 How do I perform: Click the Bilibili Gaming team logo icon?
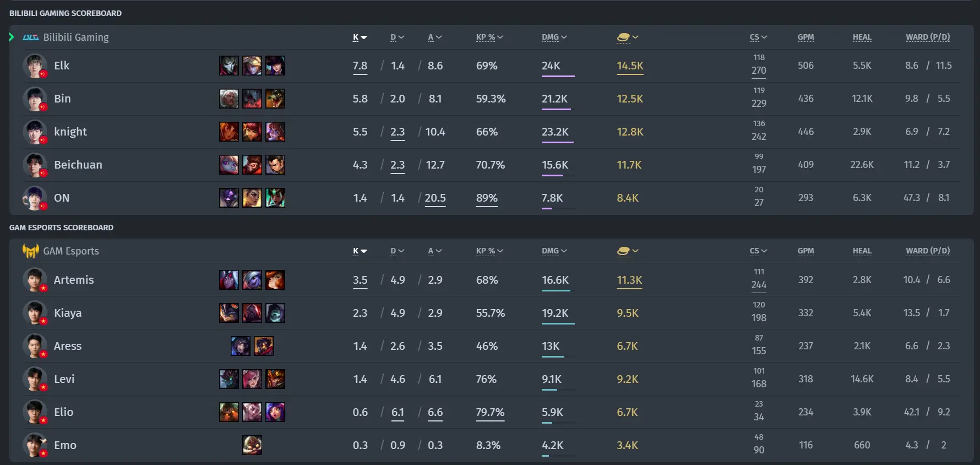30,37
